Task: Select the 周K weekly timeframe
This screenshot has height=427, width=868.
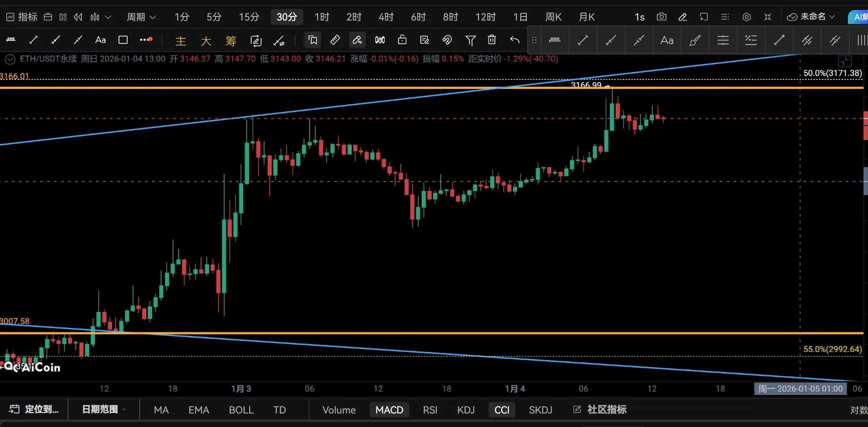Action: pos(553,17)
